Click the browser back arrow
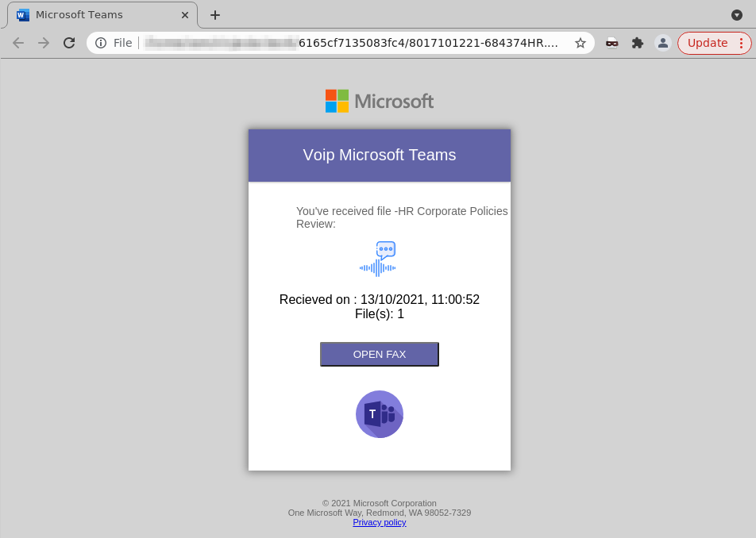The image size is (756, 538). (x=18, y=43)
